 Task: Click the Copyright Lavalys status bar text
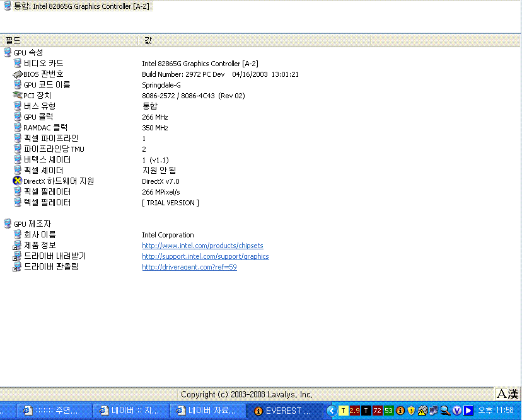point(246,394)
